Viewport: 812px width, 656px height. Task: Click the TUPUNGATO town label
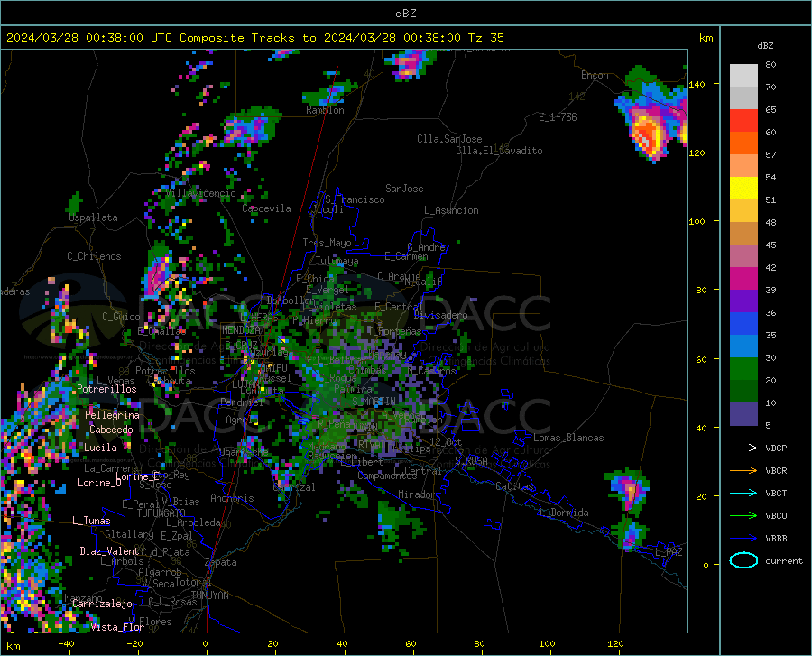[x=161, y=513]
